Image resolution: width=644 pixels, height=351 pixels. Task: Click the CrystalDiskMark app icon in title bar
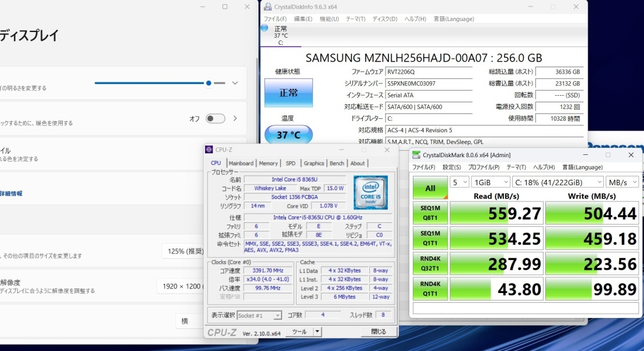click(416, 155)
